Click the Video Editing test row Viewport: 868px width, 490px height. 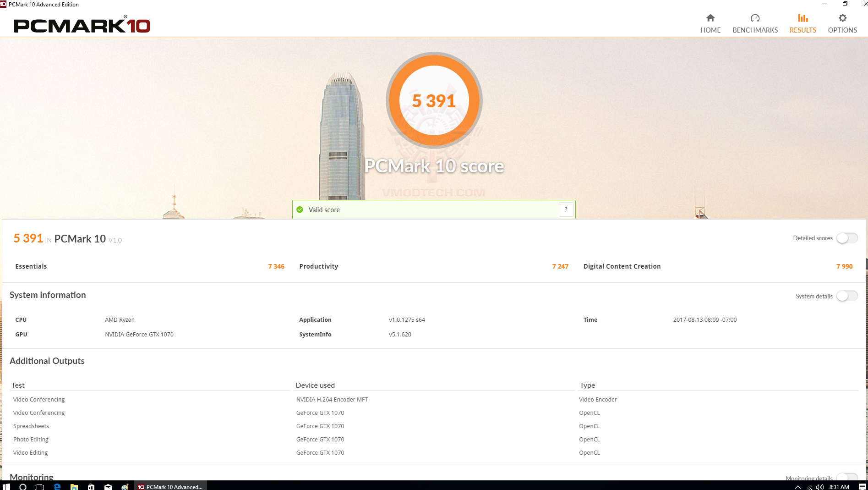click(30, 453)
